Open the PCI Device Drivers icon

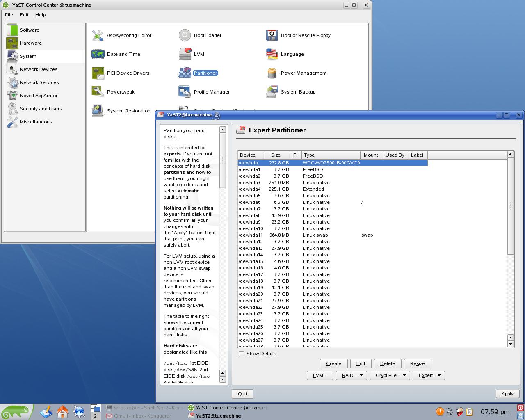point(98,73)
